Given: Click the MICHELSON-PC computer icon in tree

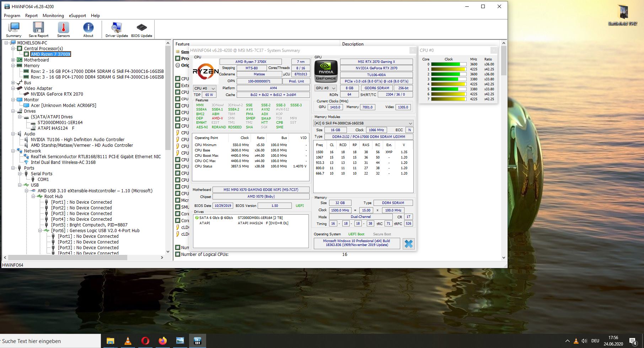Looking at the screenshot, I should (x=13, y=43).
